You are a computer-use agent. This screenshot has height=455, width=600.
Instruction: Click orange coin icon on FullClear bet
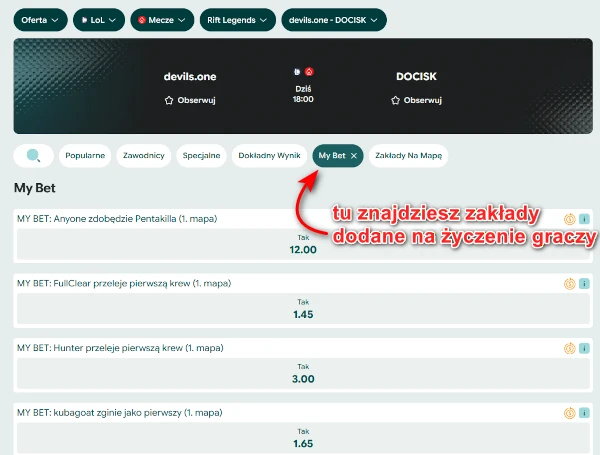pyautogui.click(x=570, y=284)
